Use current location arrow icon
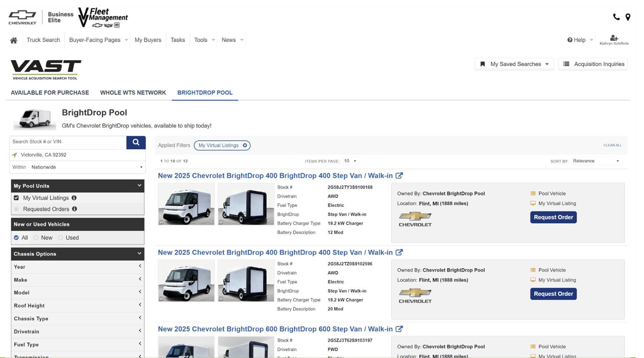This screenshot has width=644, height=358. pos(14,155)
